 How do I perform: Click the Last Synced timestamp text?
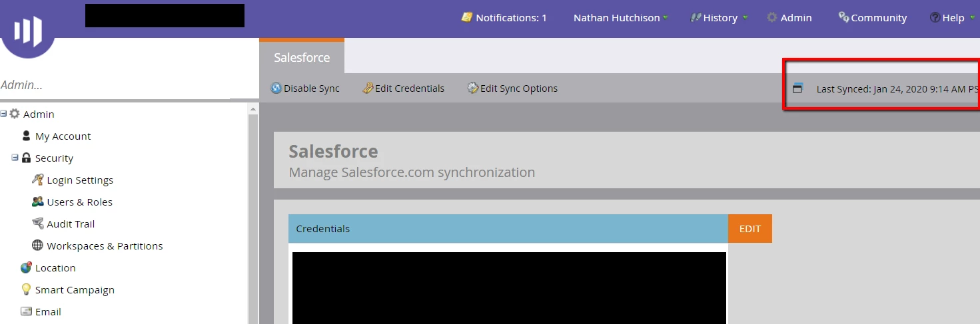click(897, 88)
